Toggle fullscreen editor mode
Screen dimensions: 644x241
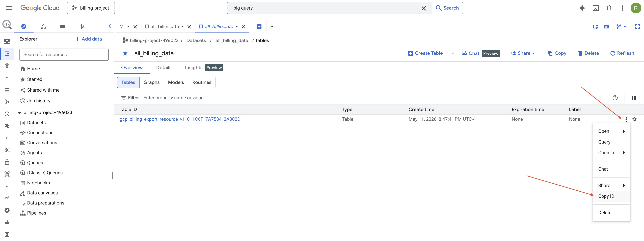[x=637, y=26]
